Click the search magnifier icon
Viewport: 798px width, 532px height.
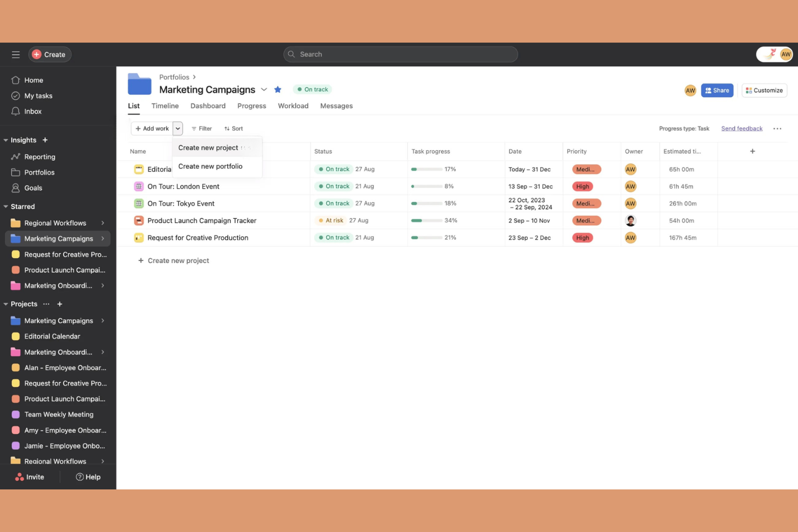292,54
